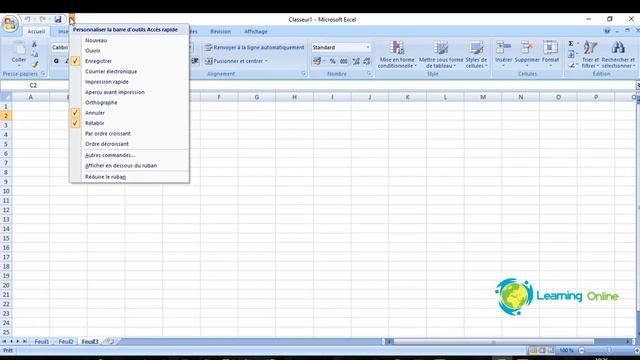Switch to the Feuil2 sheet tab
Image resolution: width=640 pixels, height=360 pixels.
[65, 342]
